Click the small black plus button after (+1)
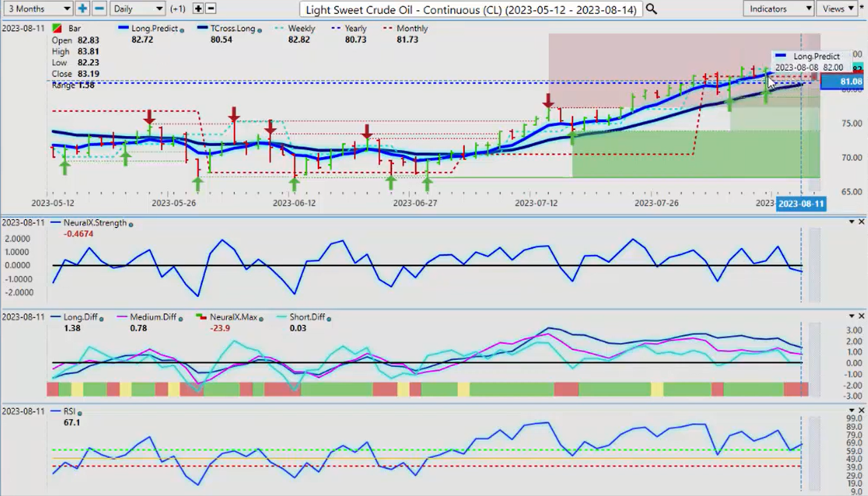This screenshot has width=868, height=496. pyautogui.click(x=198, y=8)
